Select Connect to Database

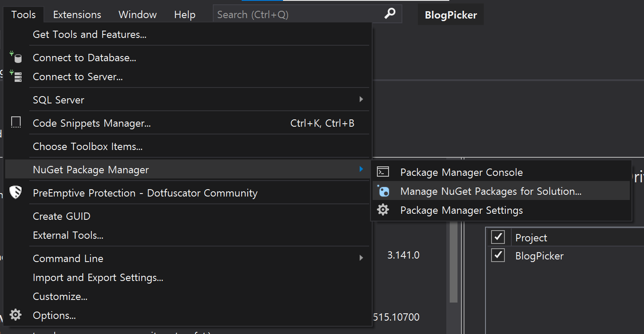point(187,57)
